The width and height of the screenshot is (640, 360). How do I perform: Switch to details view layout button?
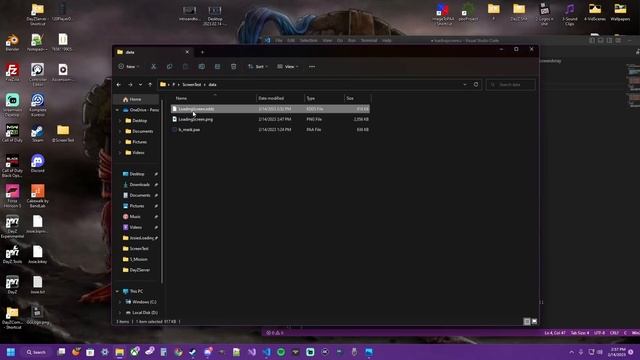click(527, 322)
